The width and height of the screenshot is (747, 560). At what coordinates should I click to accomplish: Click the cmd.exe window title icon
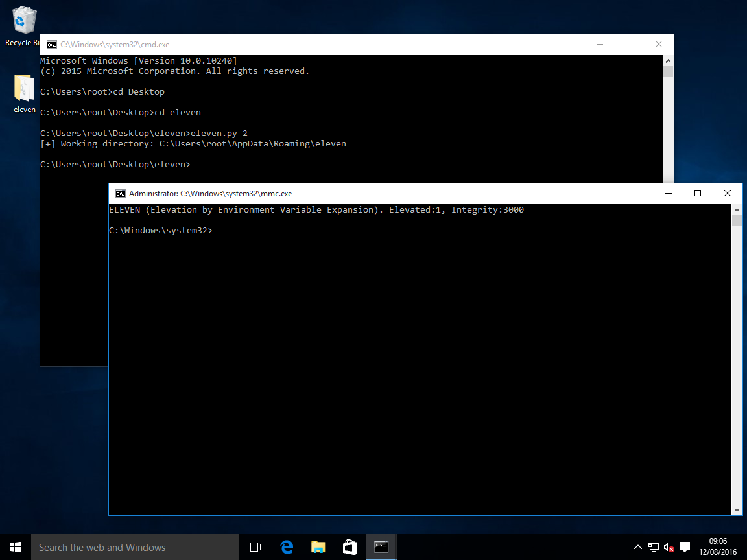coord(51,44)
